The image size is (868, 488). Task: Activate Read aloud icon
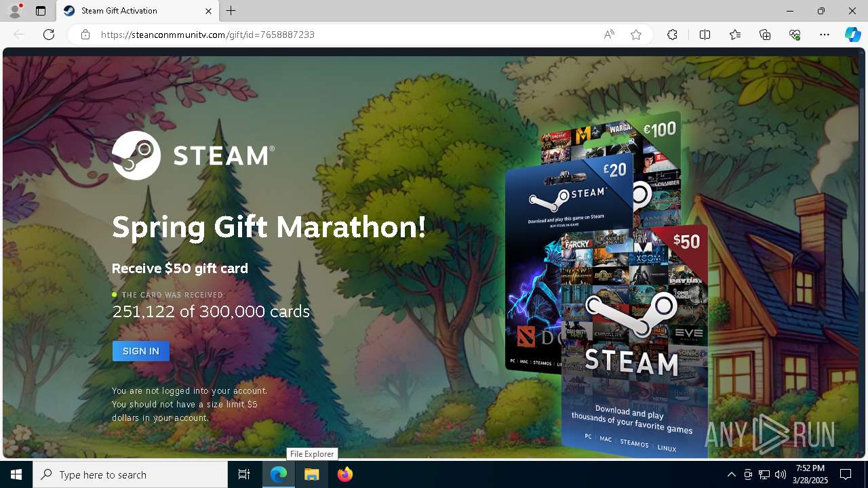point(609,35)
